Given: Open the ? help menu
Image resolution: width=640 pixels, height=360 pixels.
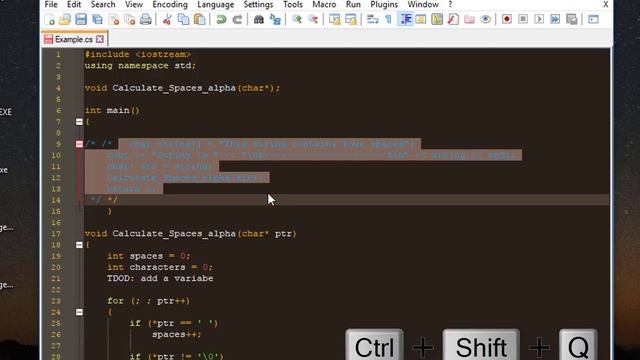Looking at the screenshot, I should (450, 4).
